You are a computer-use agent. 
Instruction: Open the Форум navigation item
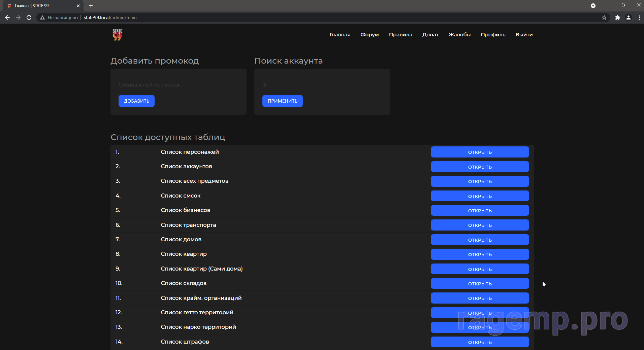point(369,35)
